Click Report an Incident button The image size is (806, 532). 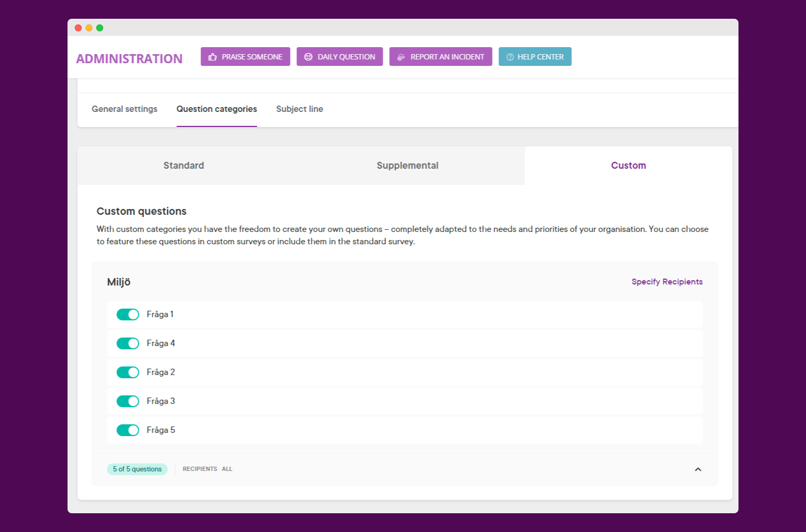click(x=441, y=57)
